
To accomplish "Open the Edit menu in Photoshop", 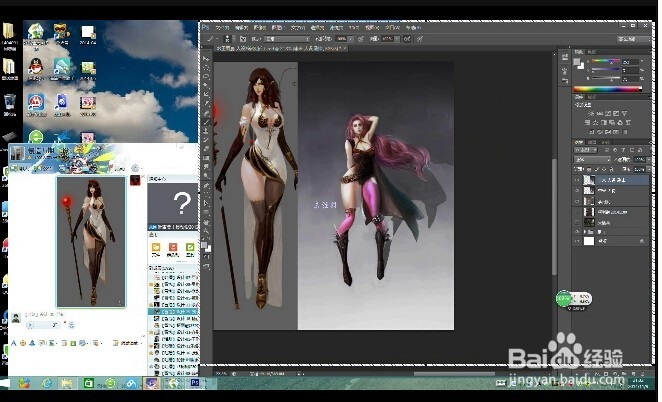I will (241, 27).
